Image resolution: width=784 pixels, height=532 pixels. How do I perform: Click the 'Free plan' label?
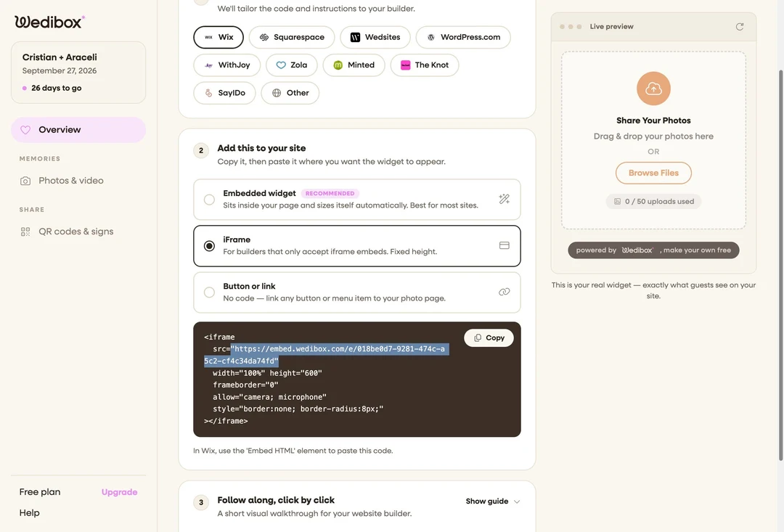click(40, 492)
